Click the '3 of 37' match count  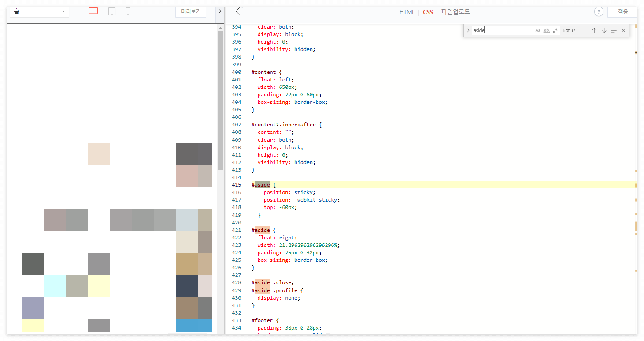point(569,30)
